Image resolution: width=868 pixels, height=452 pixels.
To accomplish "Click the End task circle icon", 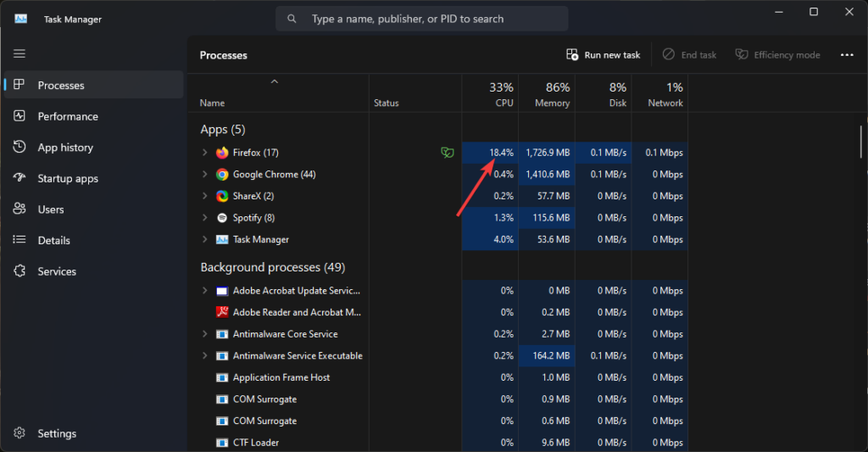I will coord(669,54).
